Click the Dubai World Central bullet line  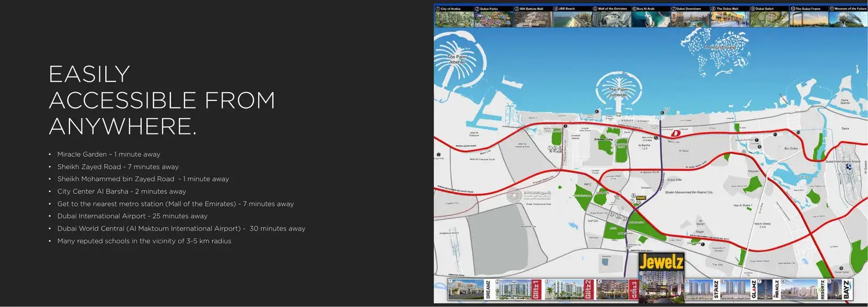181,228
